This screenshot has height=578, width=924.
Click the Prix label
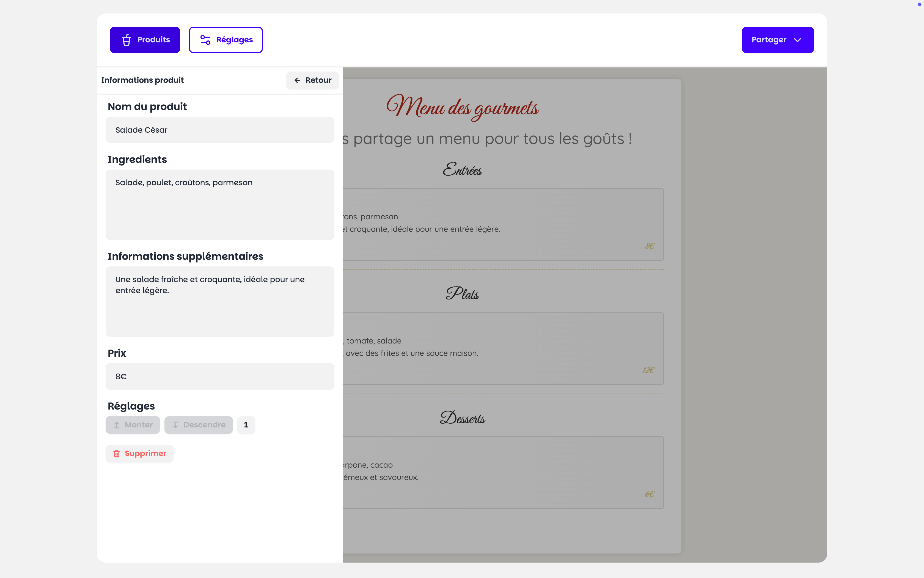[x=116, y=353]
